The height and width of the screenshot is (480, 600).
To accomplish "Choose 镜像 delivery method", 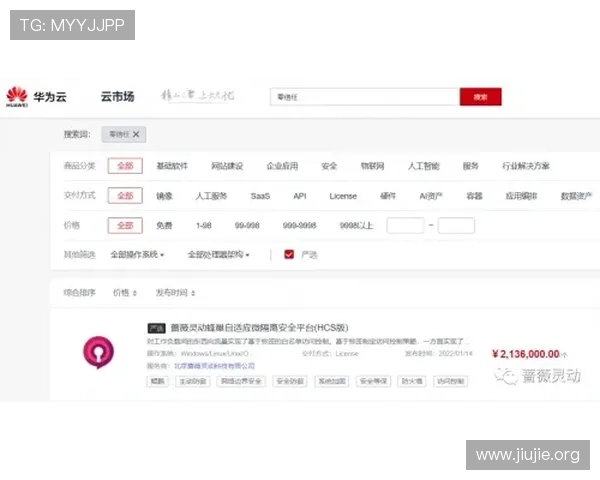I will (164, 196).
